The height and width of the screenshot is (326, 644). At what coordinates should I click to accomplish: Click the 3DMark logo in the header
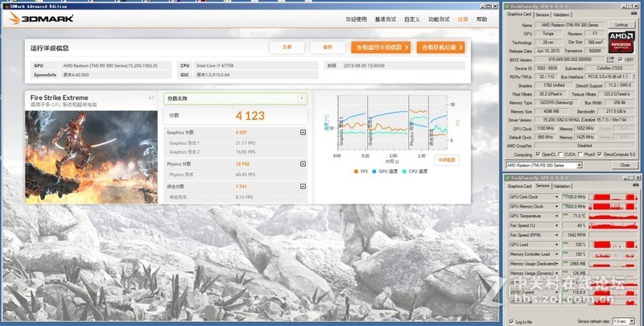click(41, 19)
